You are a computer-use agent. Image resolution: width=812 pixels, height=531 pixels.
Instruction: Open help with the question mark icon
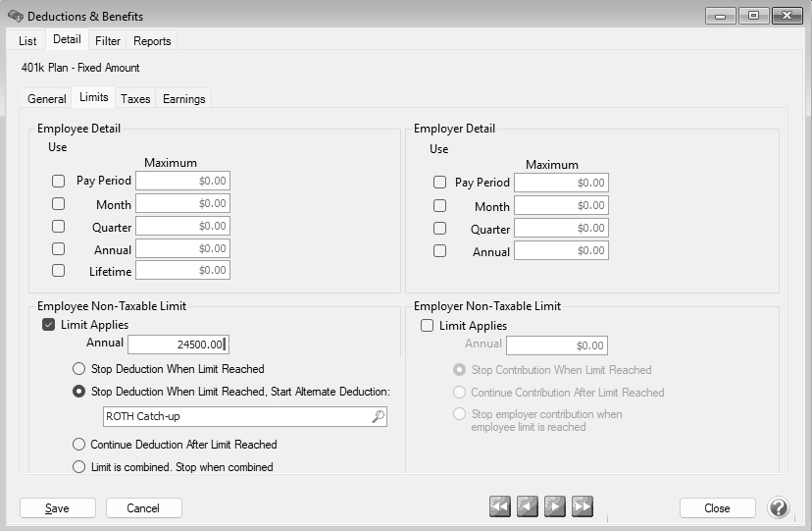(779, 507)
